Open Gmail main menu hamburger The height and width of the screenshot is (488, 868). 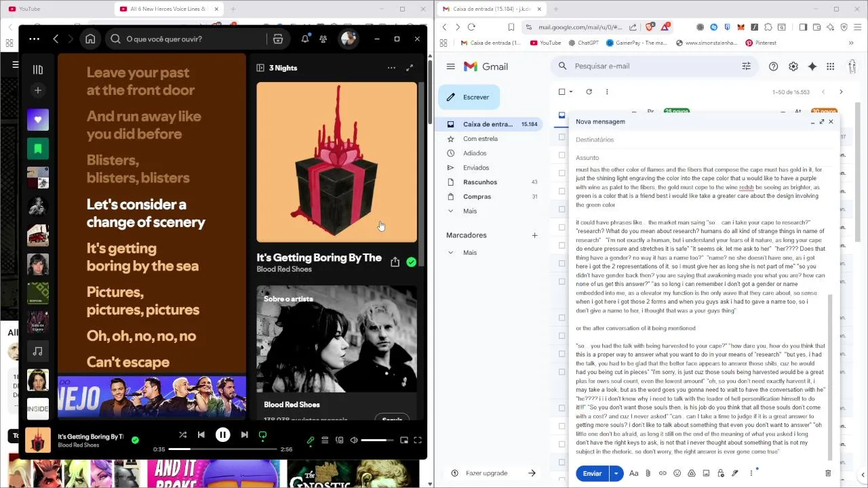(x=450, y=66)
